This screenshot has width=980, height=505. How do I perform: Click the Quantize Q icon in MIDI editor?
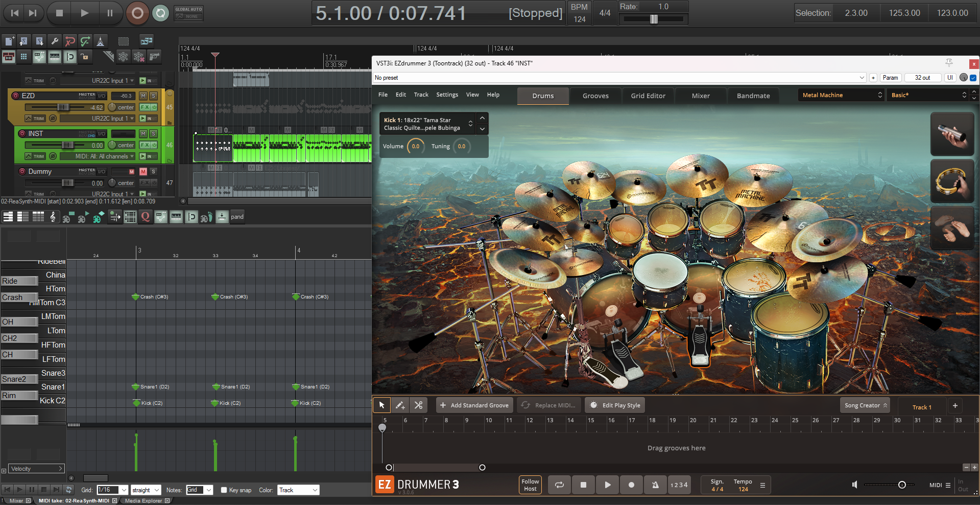146,217
